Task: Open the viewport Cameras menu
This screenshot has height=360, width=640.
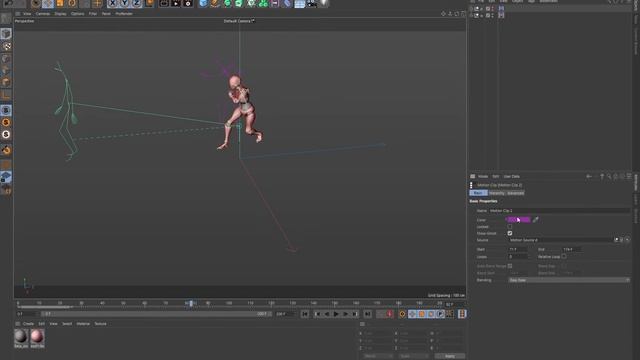Action: [x=42, y=13]
